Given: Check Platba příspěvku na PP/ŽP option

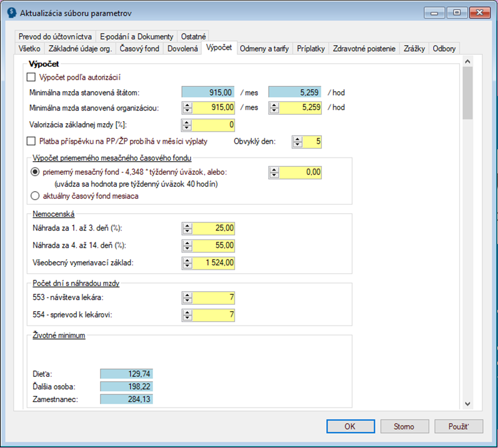Looking at the screenshot, I should [31, 141].
